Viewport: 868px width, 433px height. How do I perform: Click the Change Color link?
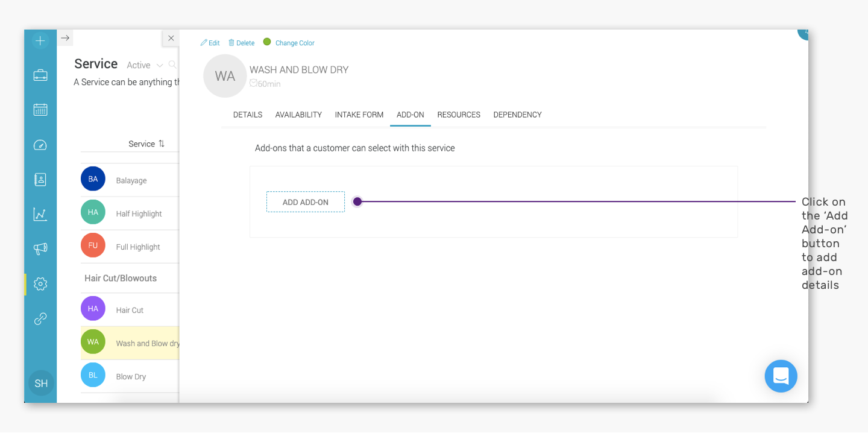pyautogui.click(x=295, y=43)
